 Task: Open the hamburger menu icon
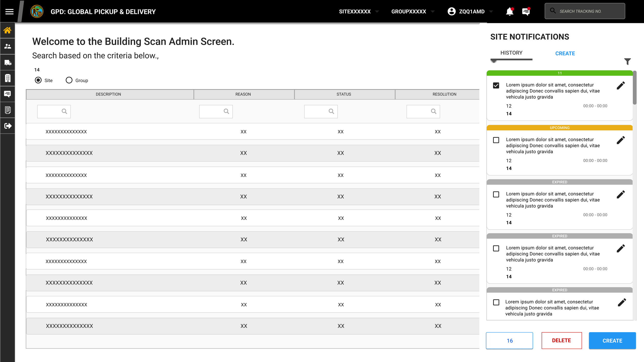[x=9, y=12]
